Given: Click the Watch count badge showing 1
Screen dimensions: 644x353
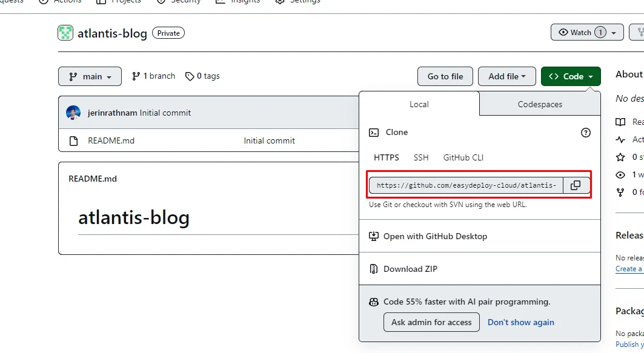Looking at the screenshot, I should 600,33.
